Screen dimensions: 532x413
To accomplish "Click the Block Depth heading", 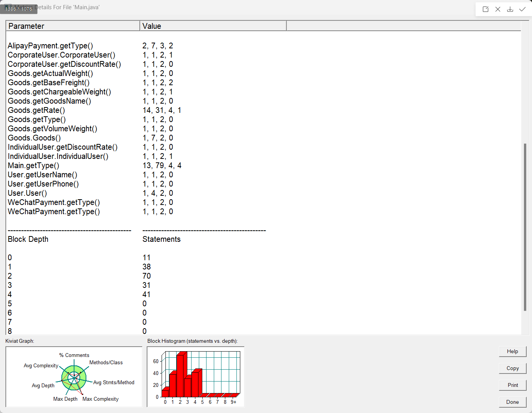I will pos(28,239).
